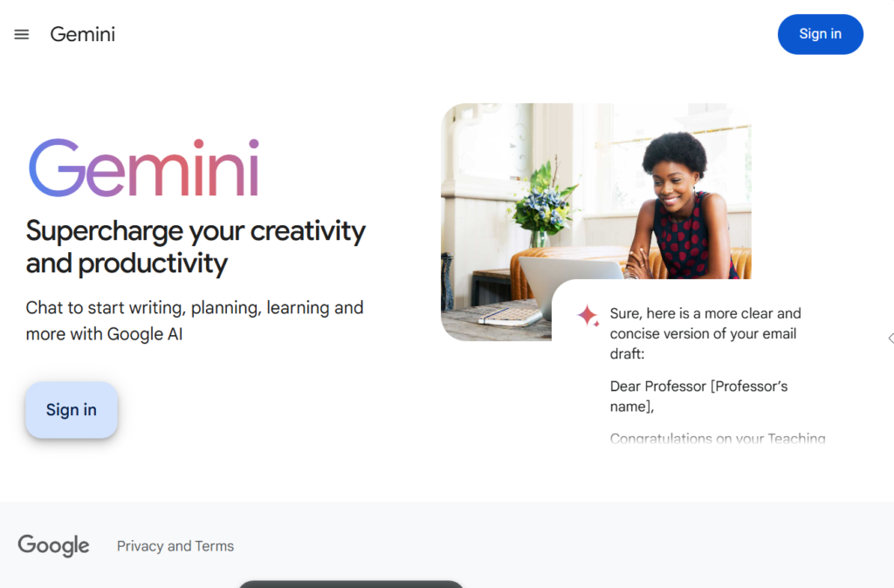Click the faded Congratulations text line
This screenshot has height=588, width=894.
(717, 439)
